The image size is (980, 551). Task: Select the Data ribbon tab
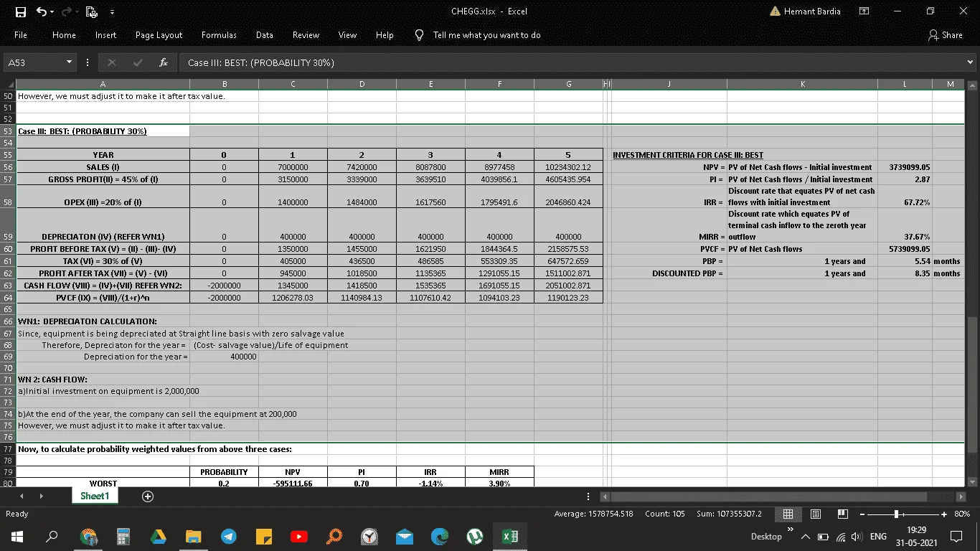coord(264,35)
